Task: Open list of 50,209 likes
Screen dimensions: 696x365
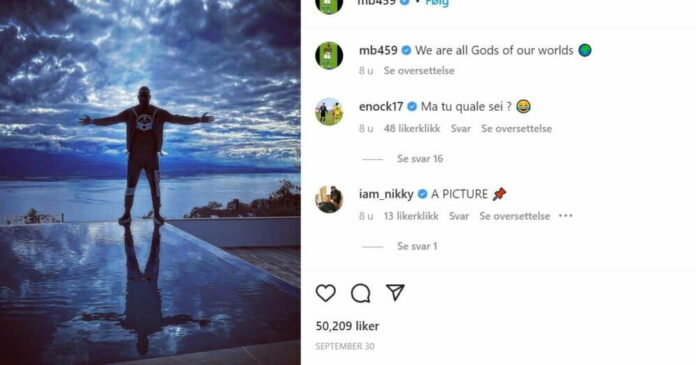Action: (347, 326)
